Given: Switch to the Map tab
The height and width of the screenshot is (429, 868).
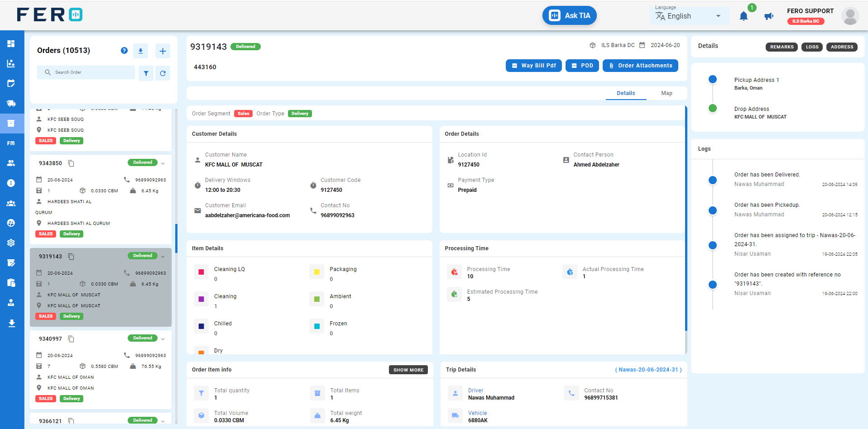Looking at the screenshot, I should pyautogui.click(x=667, y=93).
